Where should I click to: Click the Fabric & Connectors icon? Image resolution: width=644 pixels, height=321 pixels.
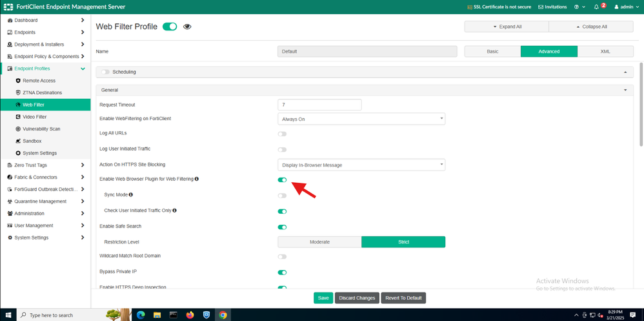tap(10, 177)
